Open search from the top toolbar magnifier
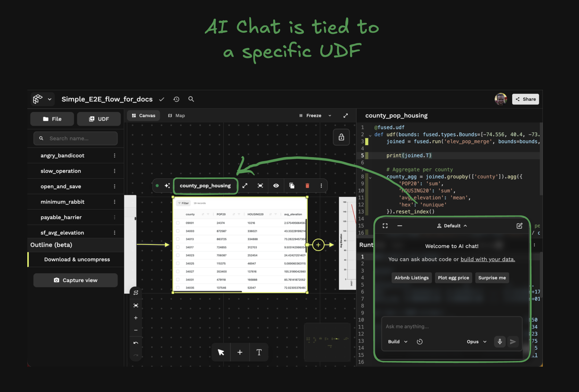Image resolution: width=579 pixels, height=392 pixels. coord(191,99)
